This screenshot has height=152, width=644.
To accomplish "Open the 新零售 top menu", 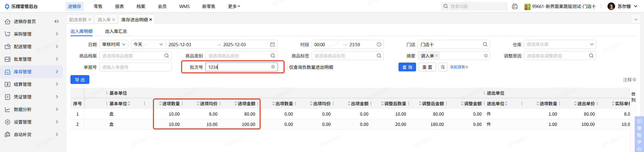I will pyautogui.click(x=209, y=7).
